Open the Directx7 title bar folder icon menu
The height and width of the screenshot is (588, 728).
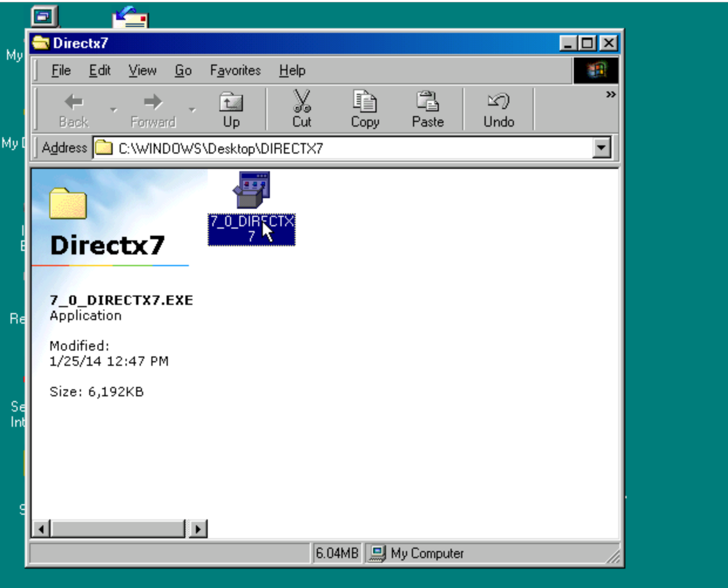coord(41,43)
